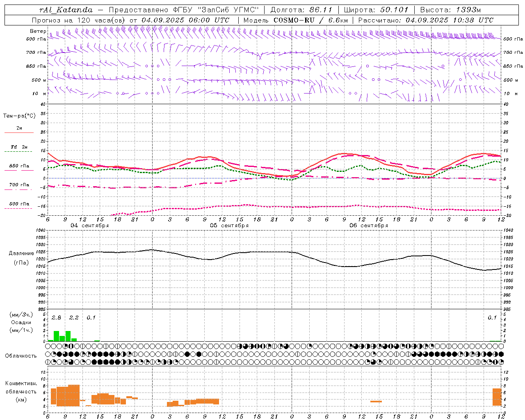The height and width of the screenshot is (420, 525).
Task: Click the '2м' temperature legend label
Action: pos(19,128)
